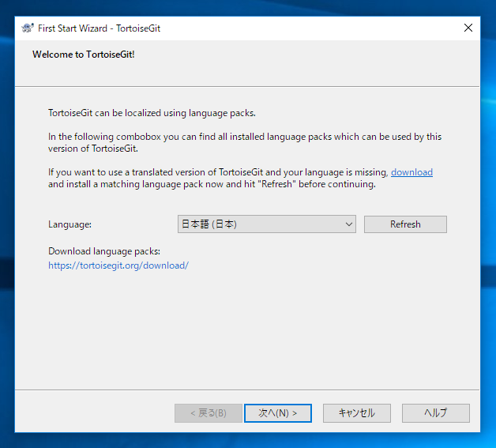Click the キャンセル cancel button
Viewport: 496px width, 448px height.
point(356,413)
